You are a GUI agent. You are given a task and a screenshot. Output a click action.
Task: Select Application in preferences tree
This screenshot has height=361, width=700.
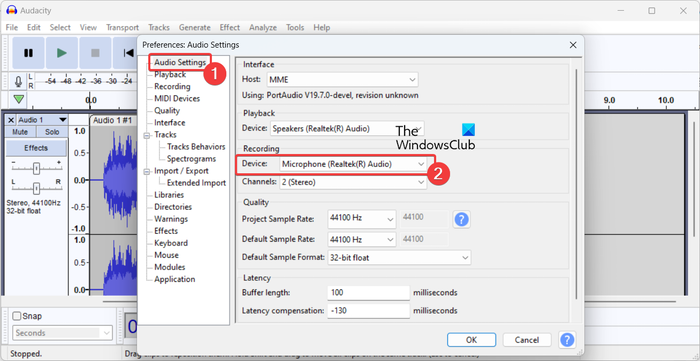point(175,279)
